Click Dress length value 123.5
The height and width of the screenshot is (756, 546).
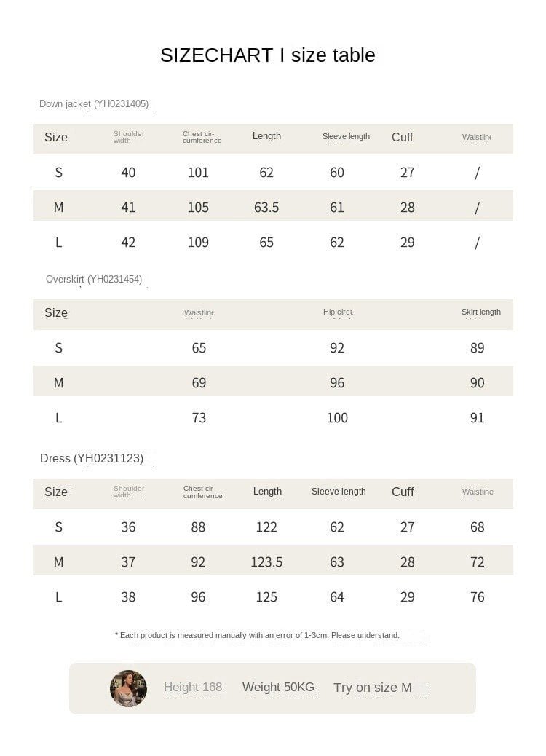click(266, 562)
